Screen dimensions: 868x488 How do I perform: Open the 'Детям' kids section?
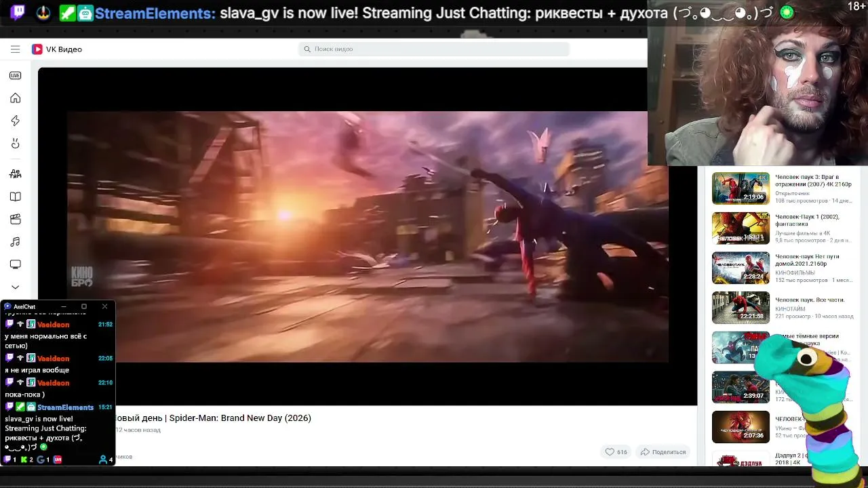click(x=15, y=174)
